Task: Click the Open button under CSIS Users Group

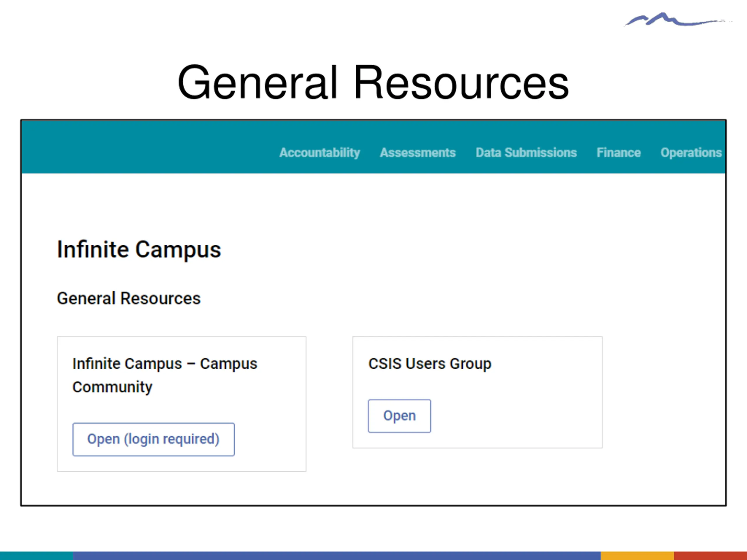Action: [399, 416]
